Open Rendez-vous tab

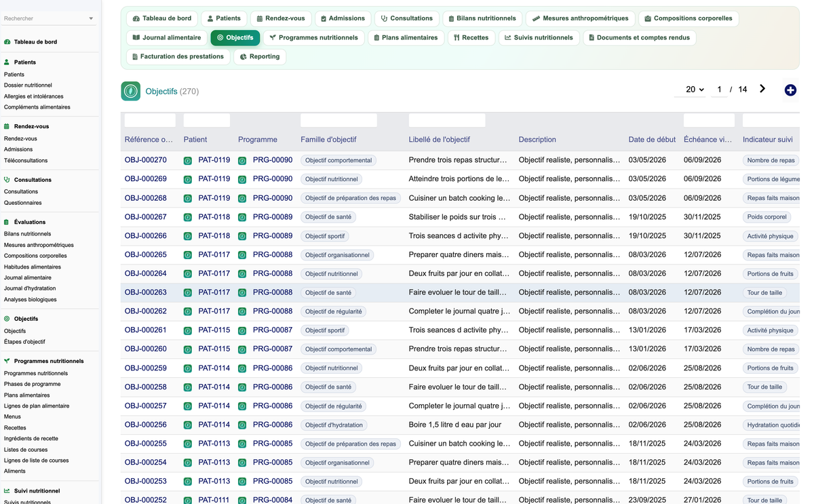click(x=281, y=18)
